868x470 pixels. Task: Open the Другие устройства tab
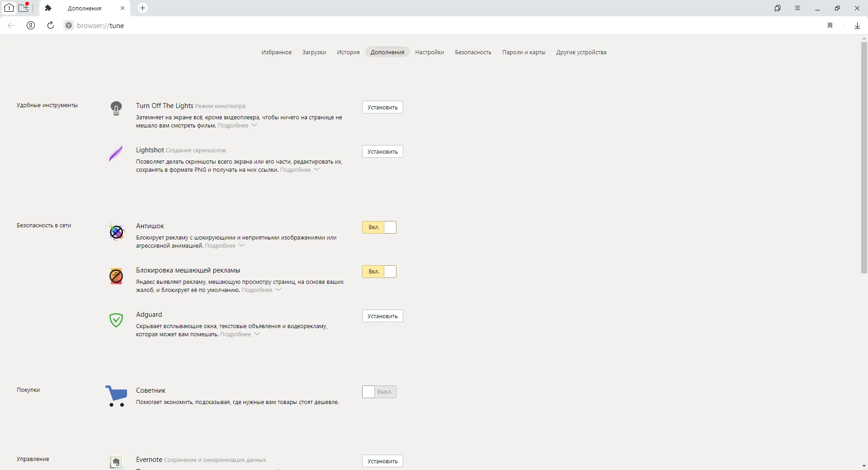click(581, 52)
